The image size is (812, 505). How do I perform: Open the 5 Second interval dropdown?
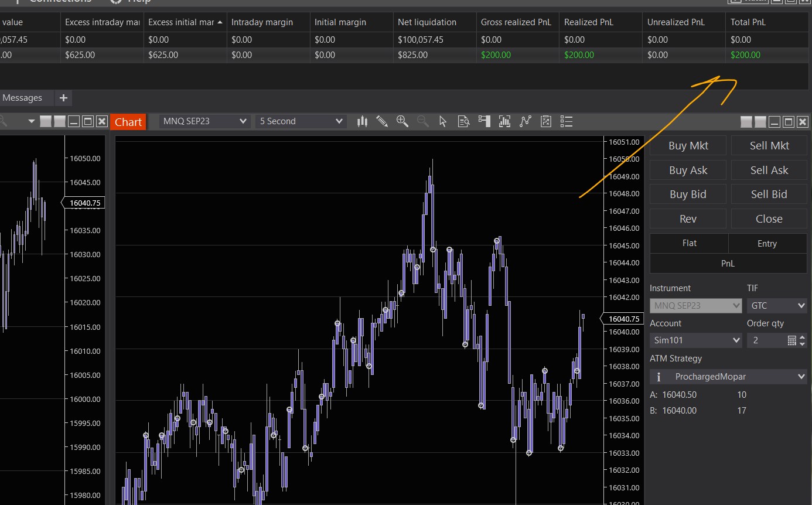click(301, 121)
